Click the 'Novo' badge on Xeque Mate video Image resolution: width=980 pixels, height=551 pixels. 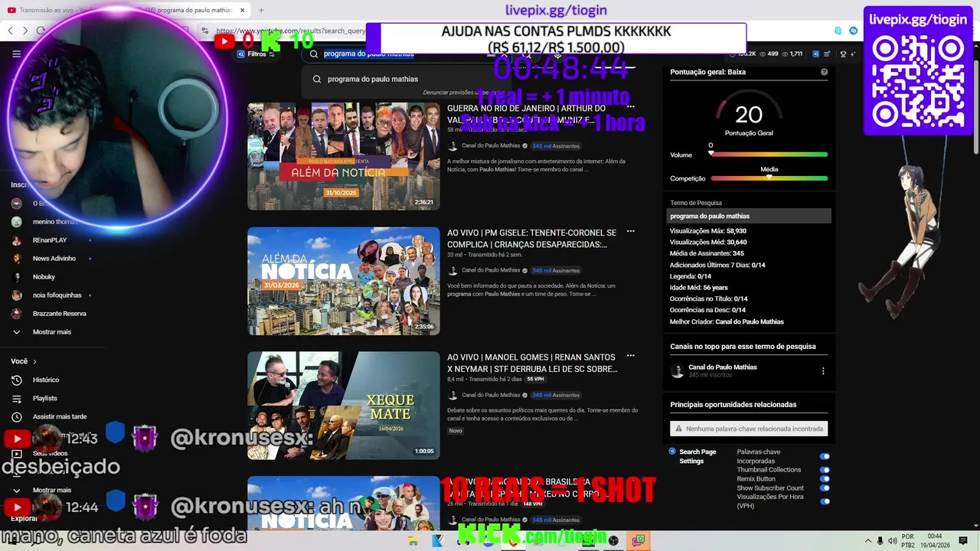click(456, 431)
